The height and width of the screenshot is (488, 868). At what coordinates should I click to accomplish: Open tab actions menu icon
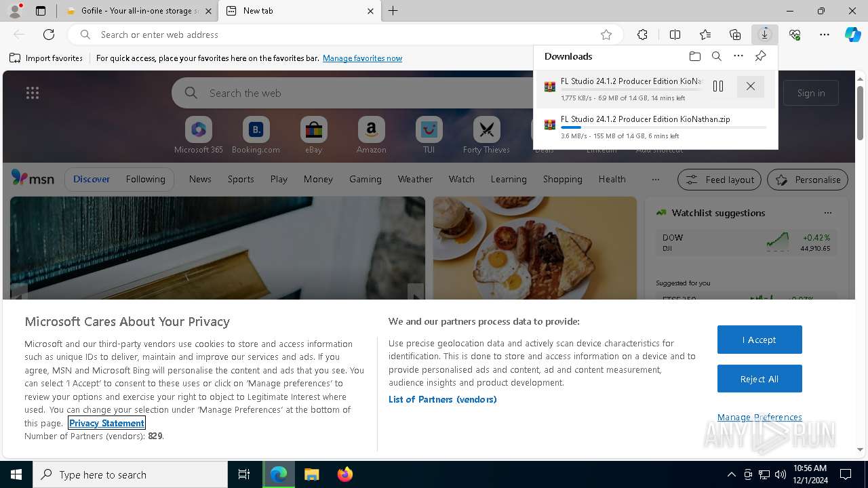point(41,11)
